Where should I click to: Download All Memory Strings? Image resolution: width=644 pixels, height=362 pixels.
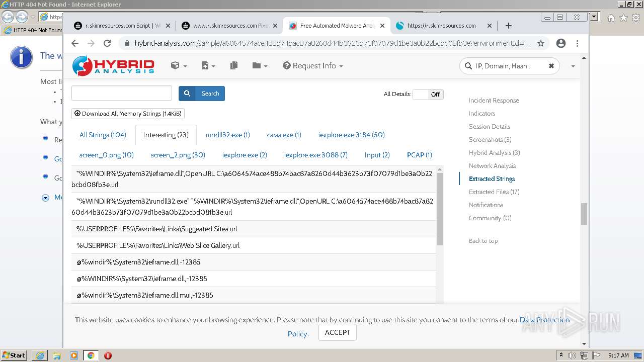tap(128, 114)
